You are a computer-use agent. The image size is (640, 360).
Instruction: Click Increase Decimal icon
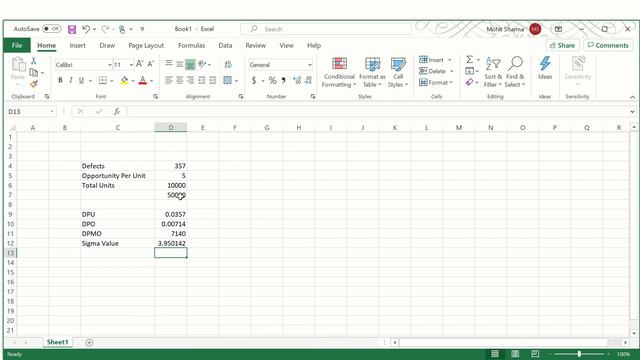tap(297, 80)
